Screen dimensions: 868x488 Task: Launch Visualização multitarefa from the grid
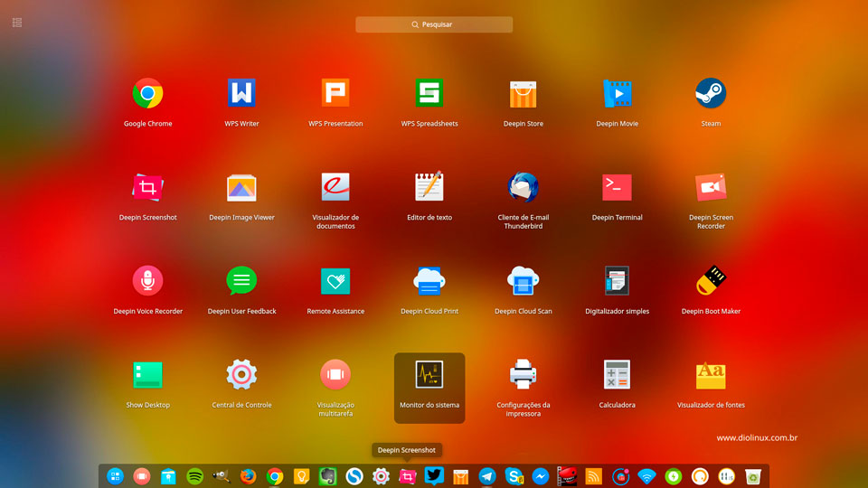[x=335, y=374]
